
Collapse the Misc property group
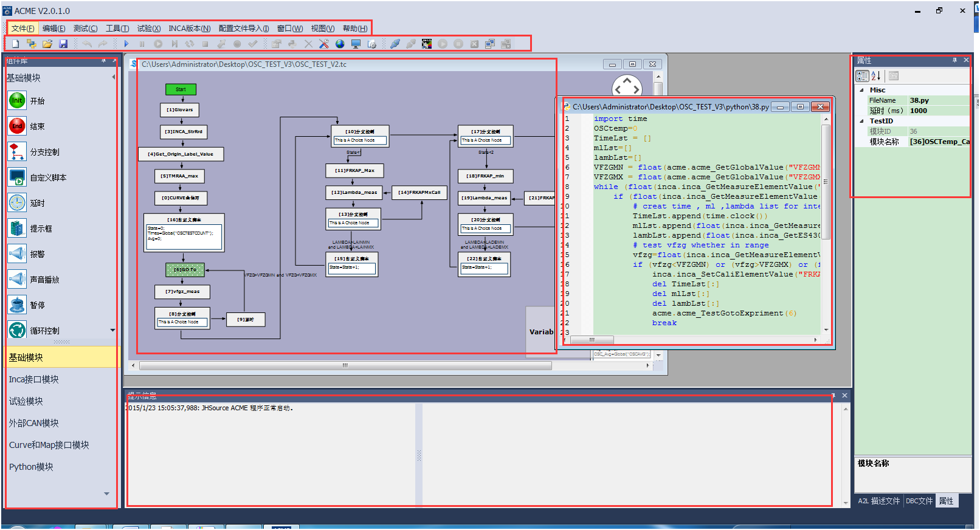tap(861, 90)
